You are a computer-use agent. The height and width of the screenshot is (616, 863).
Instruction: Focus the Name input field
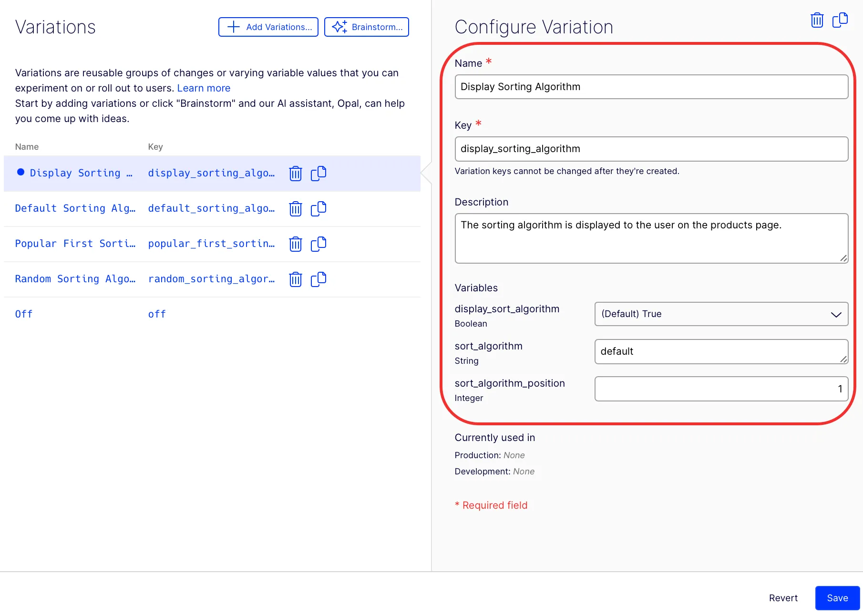(651, 87)
